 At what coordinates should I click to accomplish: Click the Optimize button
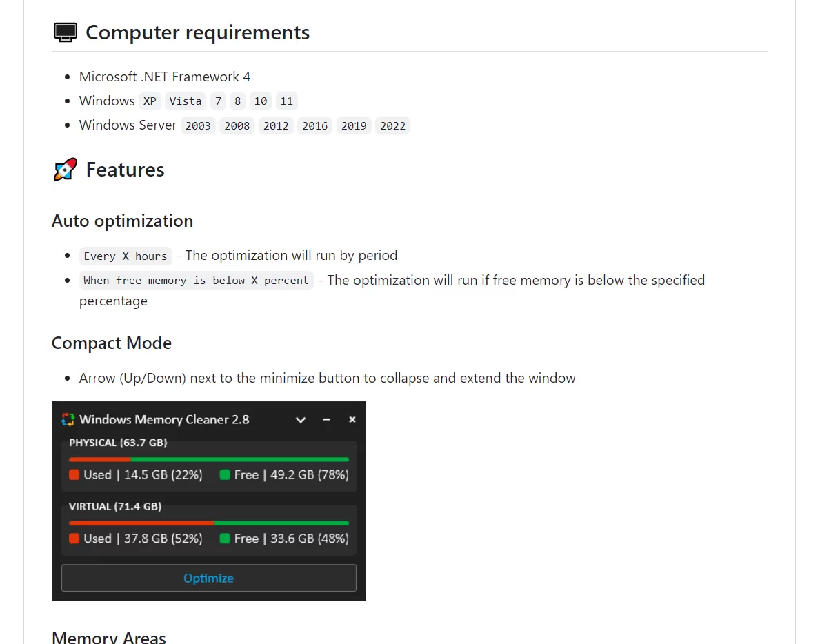[208, 578]
